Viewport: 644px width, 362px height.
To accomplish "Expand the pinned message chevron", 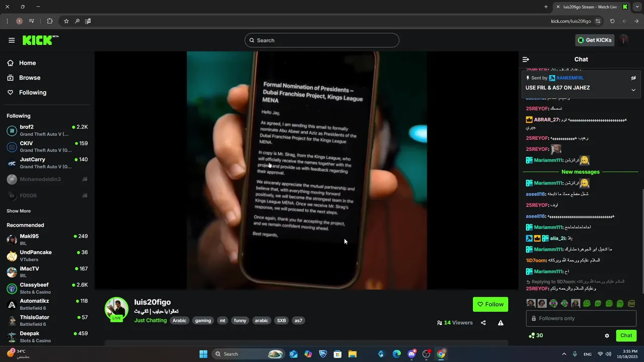I will point(633,90).
